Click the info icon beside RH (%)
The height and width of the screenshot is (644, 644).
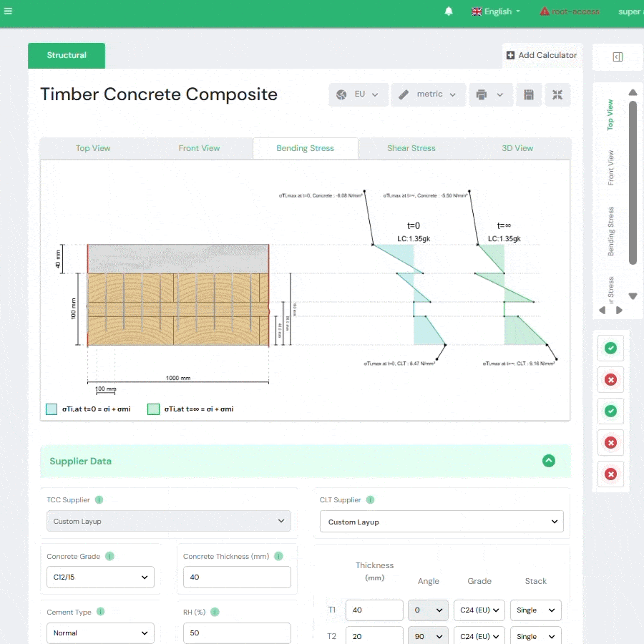click(x=215, y=612)
